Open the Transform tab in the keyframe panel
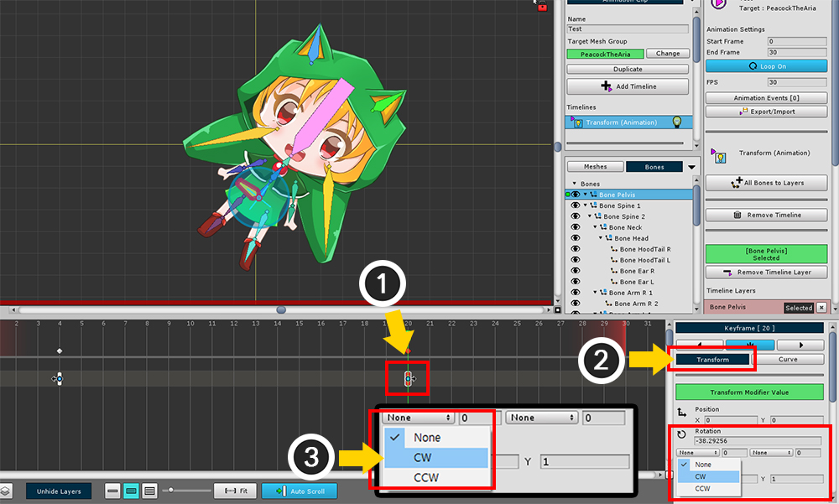Image resolution: width=839 pixels, height=504 pixels. pos(712,360)
